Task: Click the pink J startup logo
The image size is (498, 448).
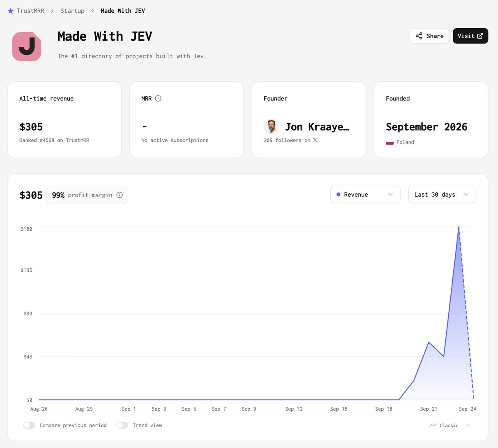Action: [x=27, y=46]
